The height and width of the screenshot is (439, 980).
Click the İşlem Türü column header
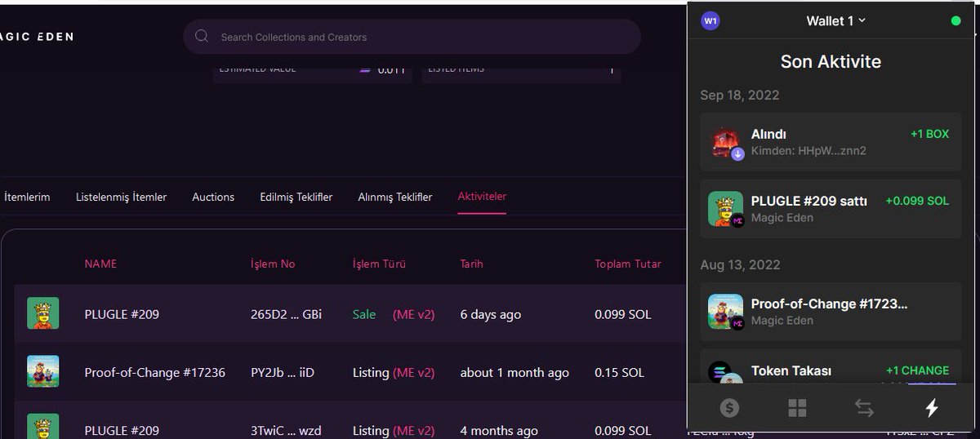(x=379, y=264)
